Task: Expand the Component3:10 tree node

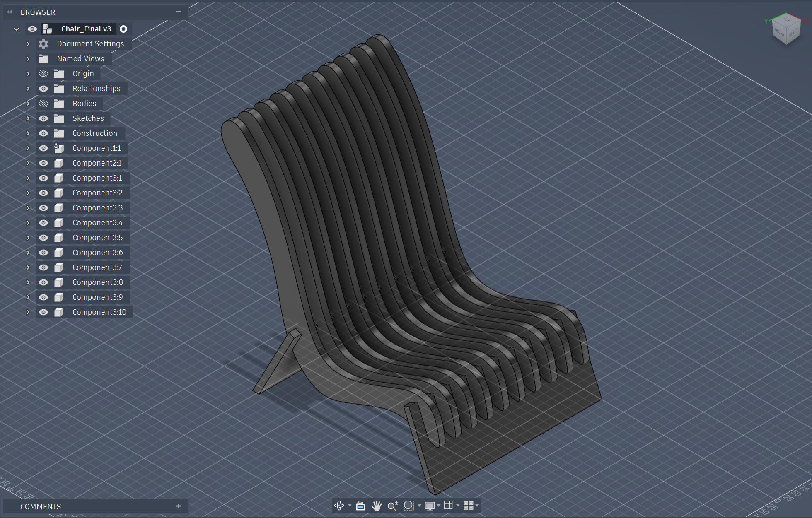Action: pos(28,312)
